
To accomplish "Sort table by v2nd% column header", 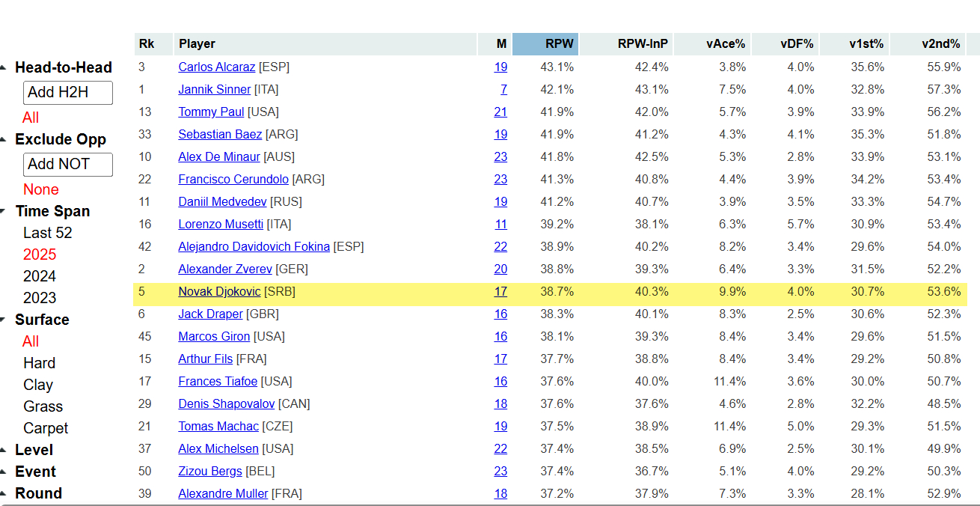I will (941, 44).
